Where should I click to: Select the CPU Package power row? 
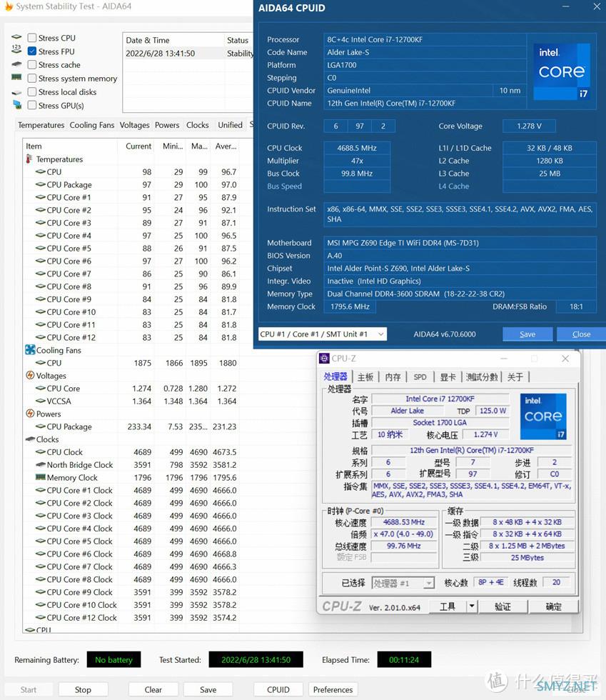tap(131, 426)
